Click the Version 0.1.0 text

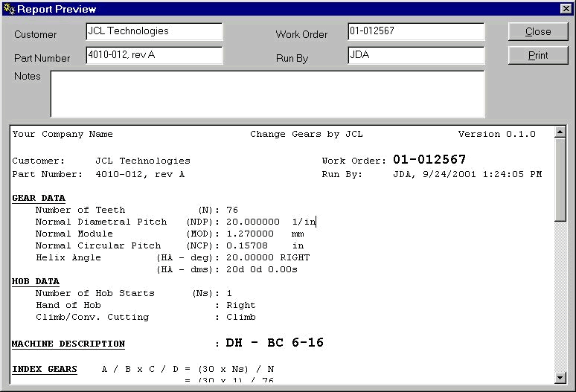(x=496, y=134)
